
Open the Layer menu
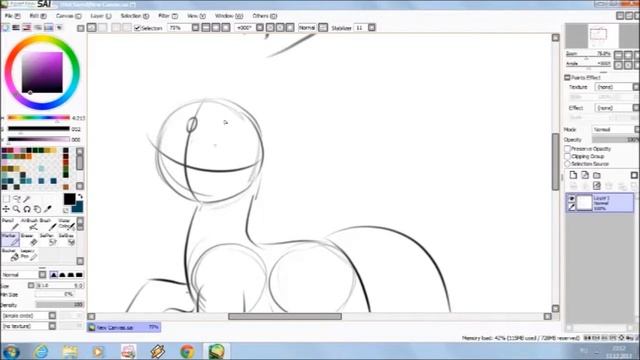(101, 16)
